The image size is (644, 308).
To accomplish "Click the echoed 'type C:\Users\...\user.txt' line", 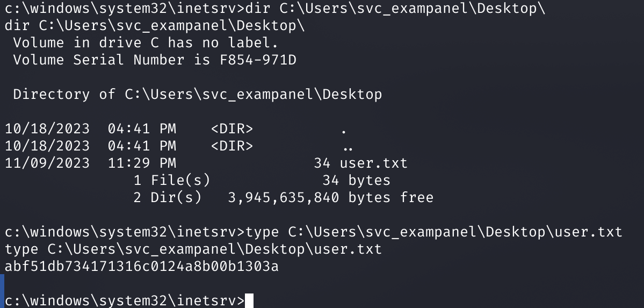I will pos(193,249).
